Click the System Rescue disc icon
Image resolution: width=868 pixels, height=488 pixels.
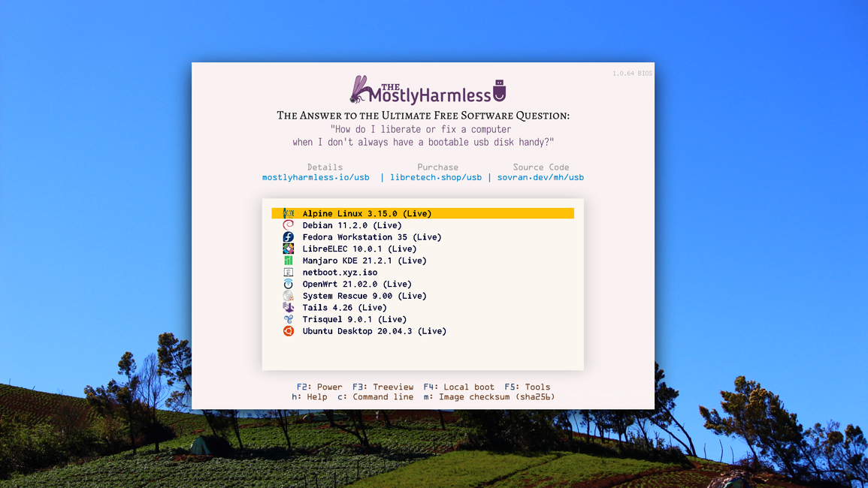click(x=289, y=296)
